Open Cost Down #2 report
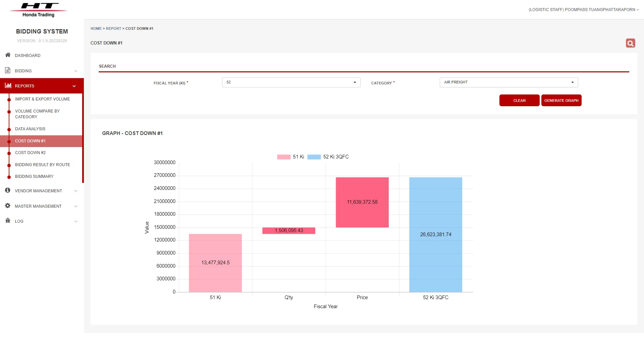Screen dimensions: 644x339 30,153
